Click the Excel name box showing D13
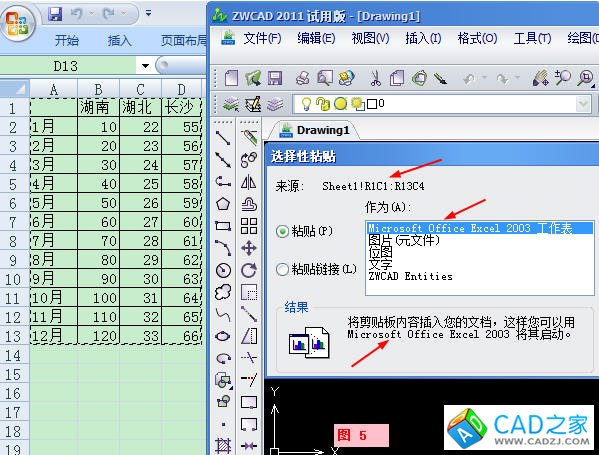Image resolution: width=599 pixels, height=455 pixels. pyautogui.click(x=68, y=66)
